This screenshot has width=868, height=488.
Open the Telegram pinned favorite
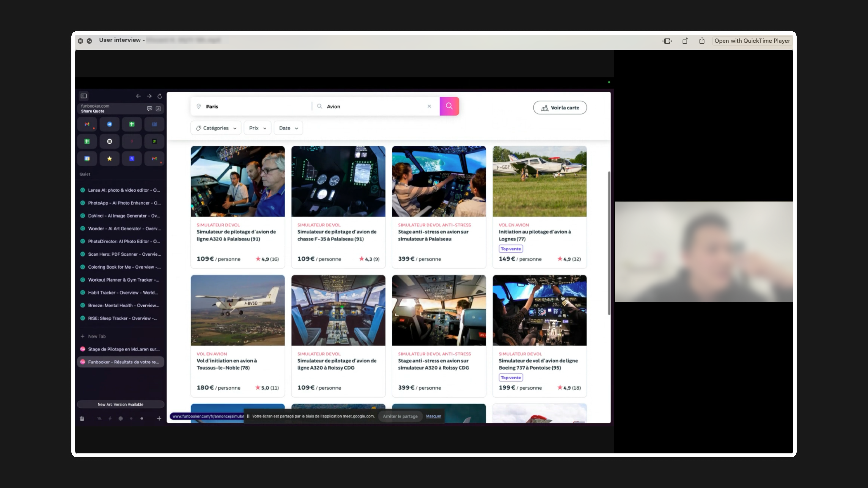tap(110, 124)
